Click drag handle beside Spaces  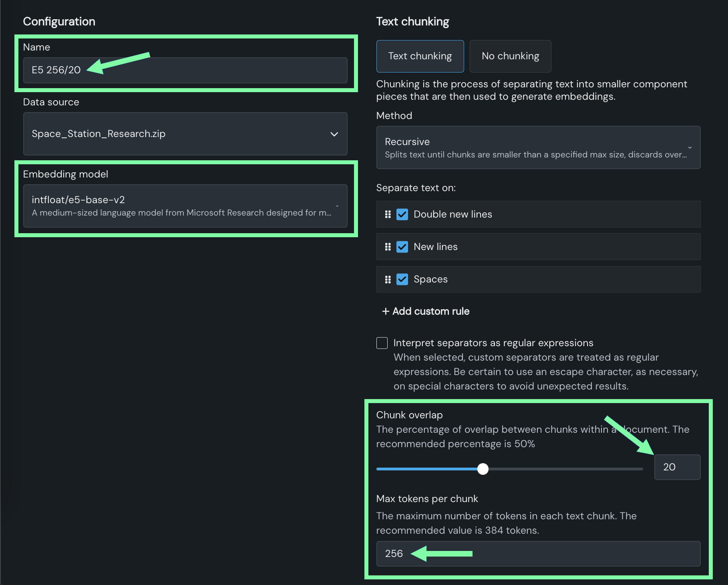pyautogui.click(x=388, y=279)
